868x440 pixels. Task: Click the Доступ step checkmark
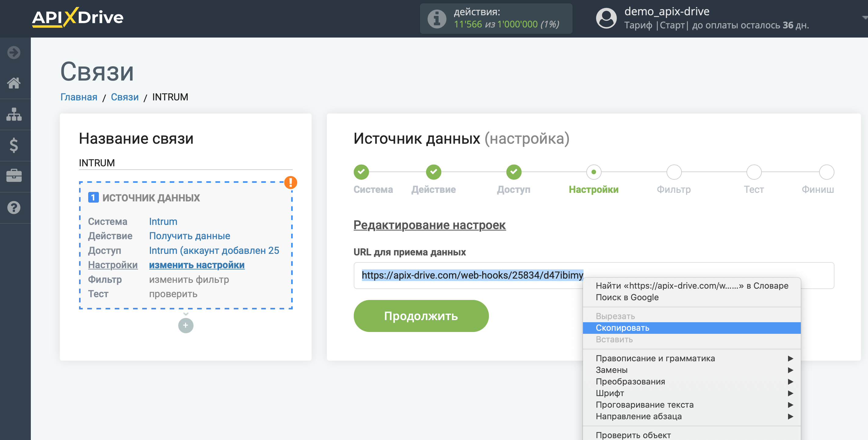(x=514, y=172)
